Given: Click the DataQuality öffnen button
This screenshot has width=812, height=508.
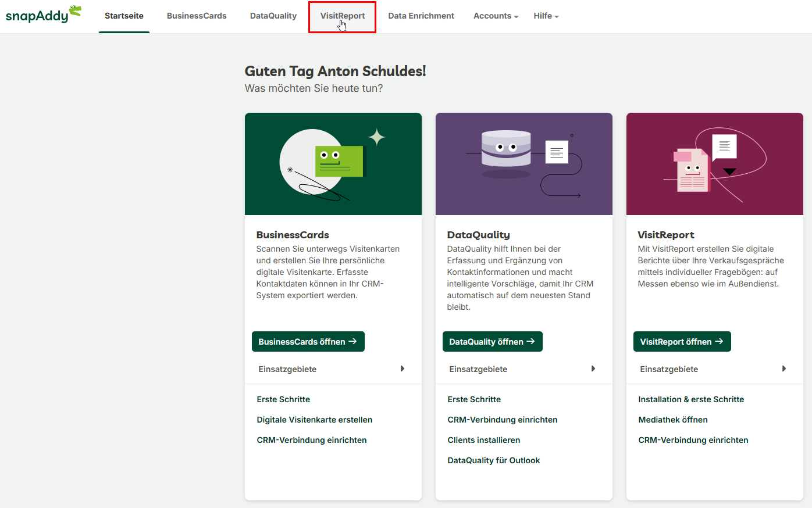Looking at the screenshot, I should 493,342.
